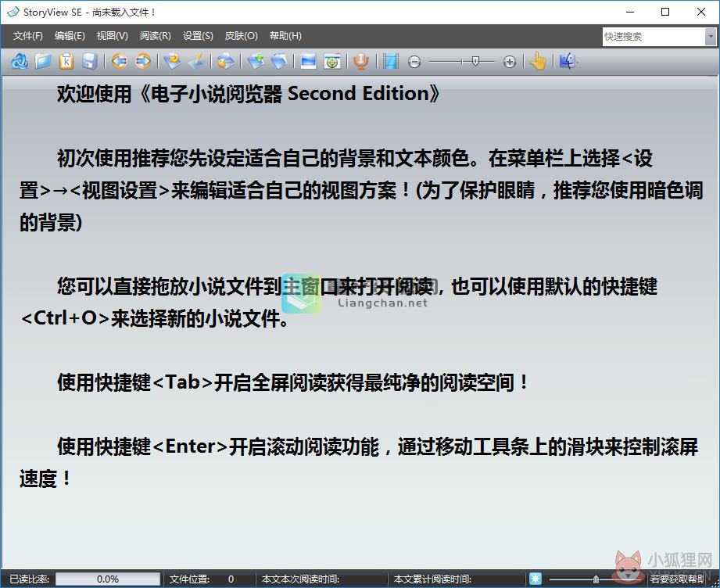Maximize the StoryView SE window
720x588 pixels.
click(x=665, y=12)
